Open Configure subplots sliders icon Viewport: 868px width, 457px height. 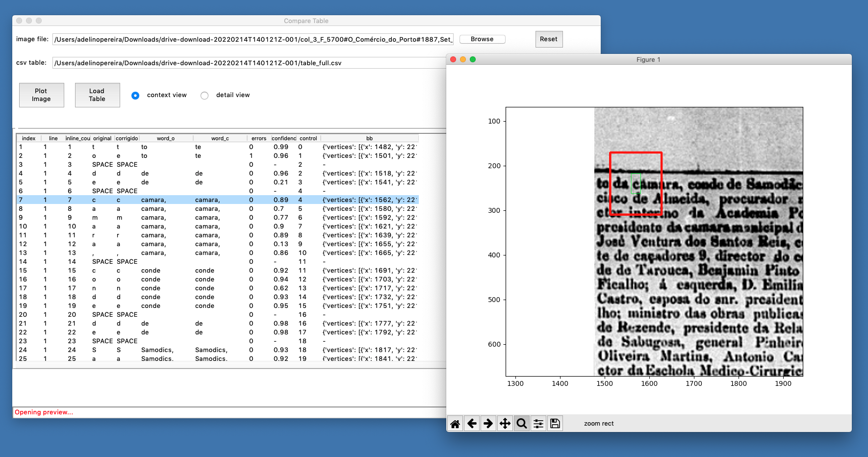(x=538, y=424)
